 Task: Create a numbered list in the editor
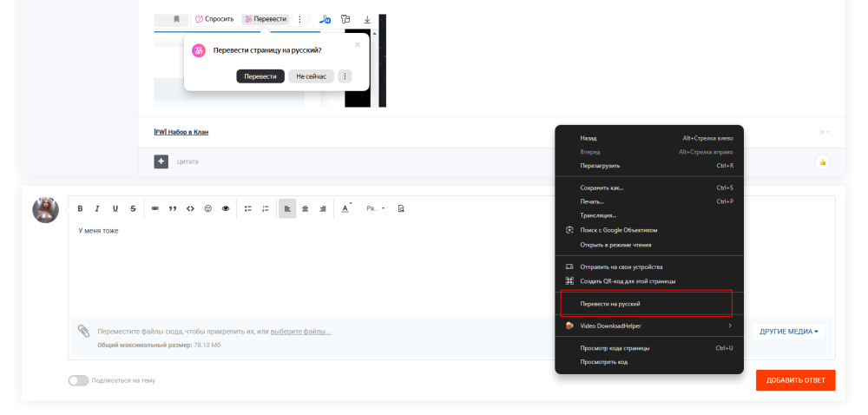tap(266, 208)
